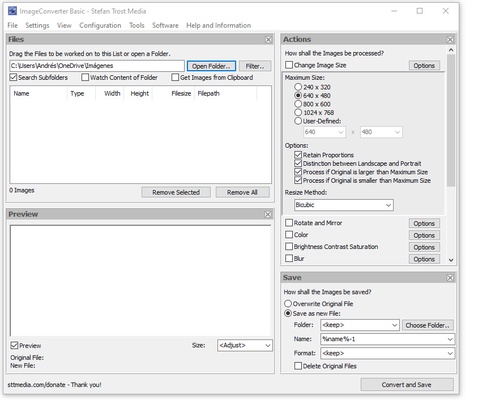Open the View menu
The width and height of the screenshot is (478, 400).
point(64,25)
